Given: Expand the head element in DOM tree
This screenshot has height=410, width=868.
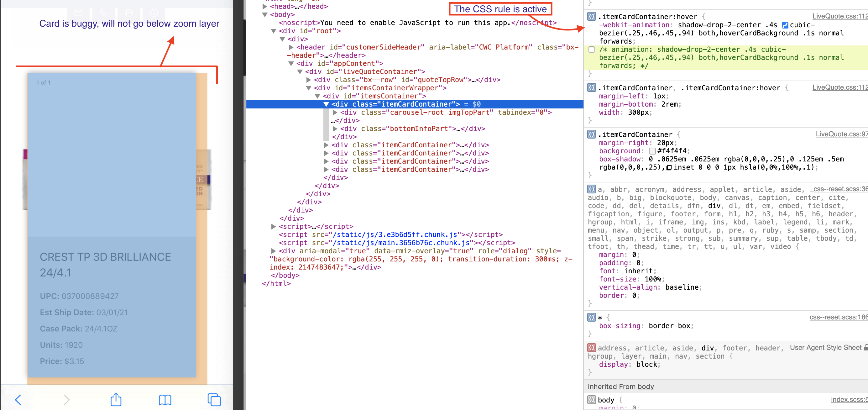Looking at the screenshot, I should tap(264, 6).
